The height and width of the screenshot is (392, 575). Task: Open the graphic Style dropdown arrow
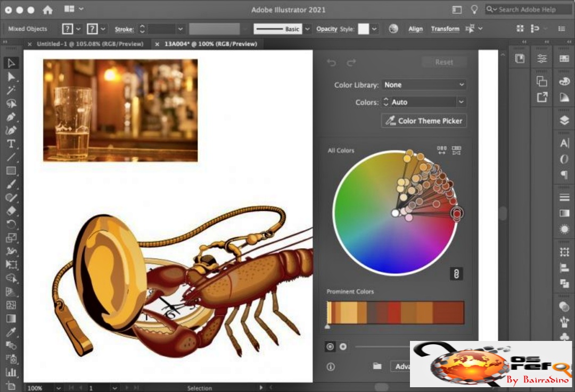pyautogui.click(x=374, y=29)
